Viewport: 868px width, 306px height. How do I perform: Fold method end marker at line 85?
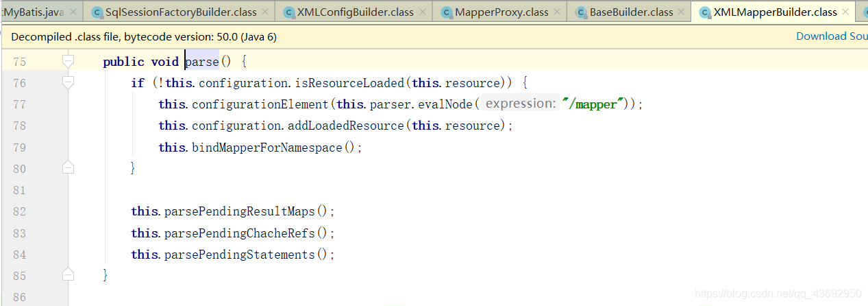(x=68, y=274)
